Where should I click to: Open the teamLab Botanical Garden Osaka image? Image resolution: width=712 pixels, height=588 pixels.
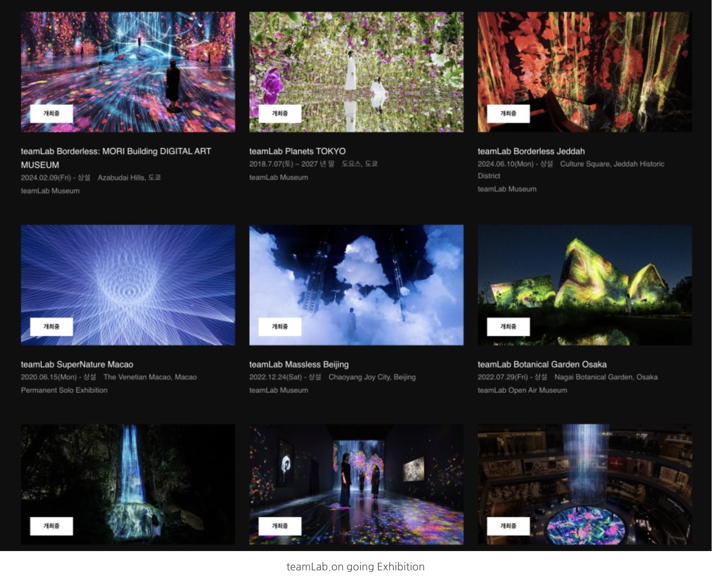(x=585, y=285)
